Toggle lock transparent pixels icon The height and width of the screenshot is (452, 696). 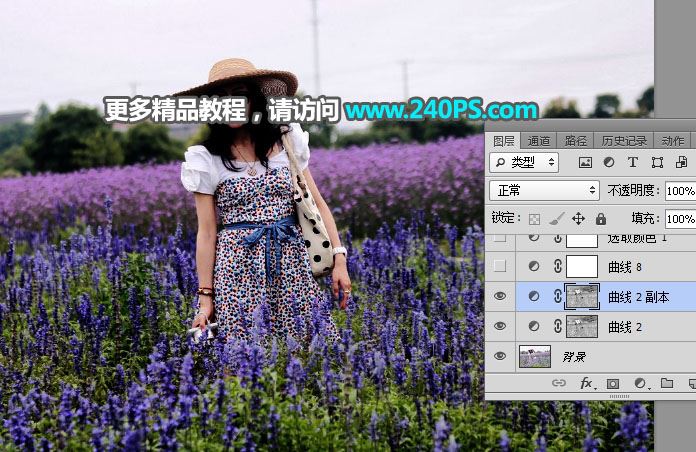point(534,219)
